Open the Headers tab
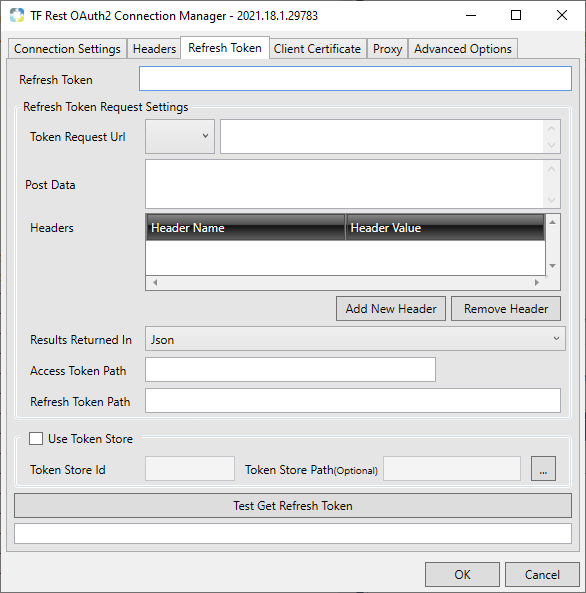 click(154, 49)
